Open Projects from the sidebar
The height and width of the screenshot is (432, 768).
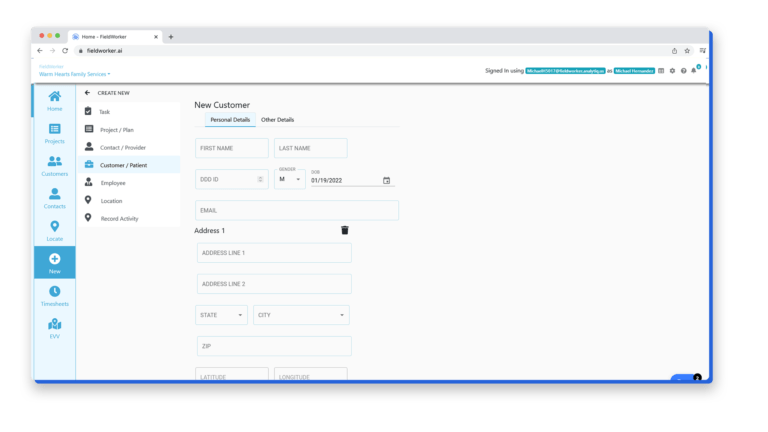[54, 134]
